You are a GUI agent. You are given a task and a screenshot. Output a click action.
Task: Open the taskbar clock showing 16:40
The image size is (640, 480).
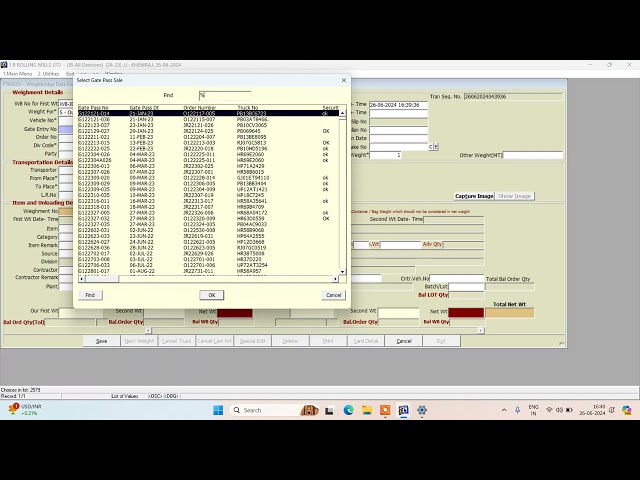click(592, 410)
